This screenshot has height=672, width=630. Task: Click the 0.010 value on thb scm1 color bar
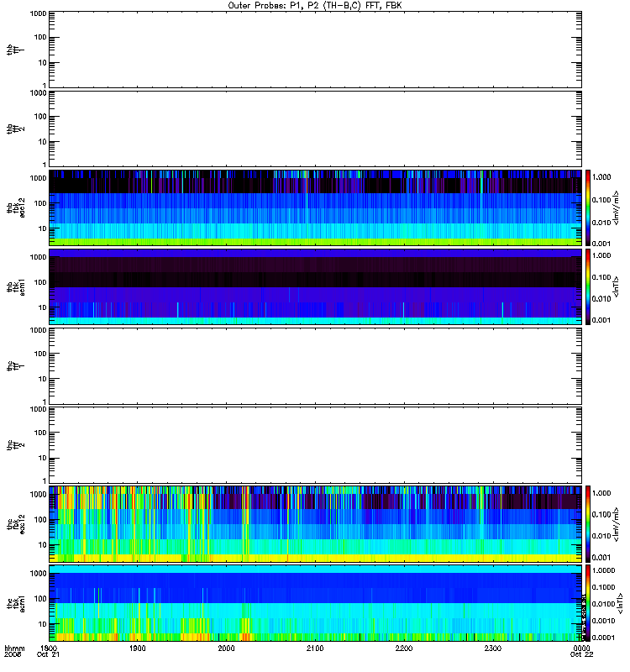point(601,299)
